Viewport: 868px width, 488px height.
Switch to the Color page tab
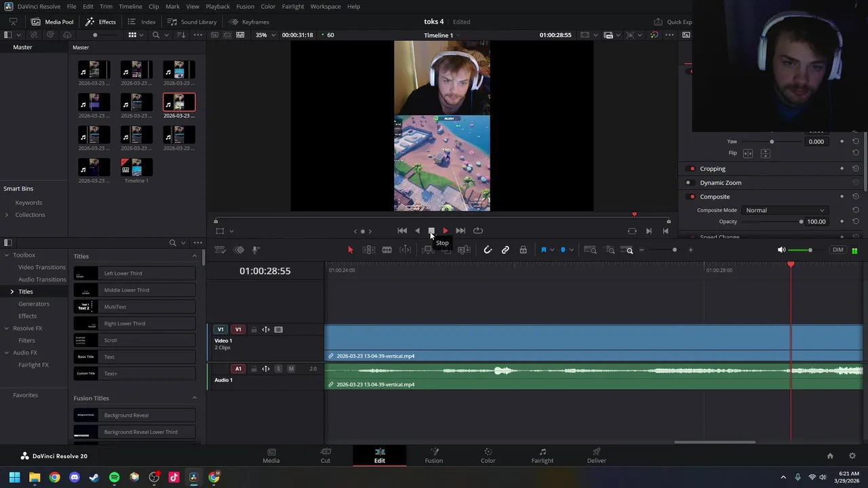click(x=488, y=455)
